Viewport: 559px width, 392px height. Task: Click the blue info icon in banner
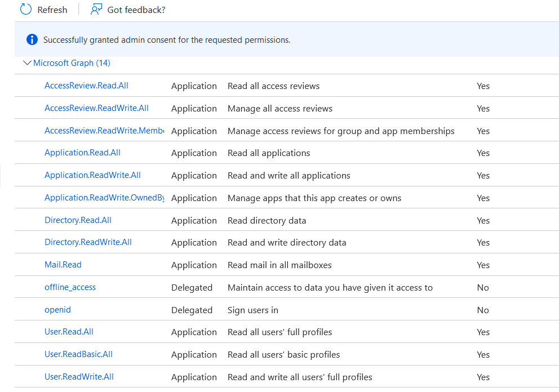[x=32, y=40]
